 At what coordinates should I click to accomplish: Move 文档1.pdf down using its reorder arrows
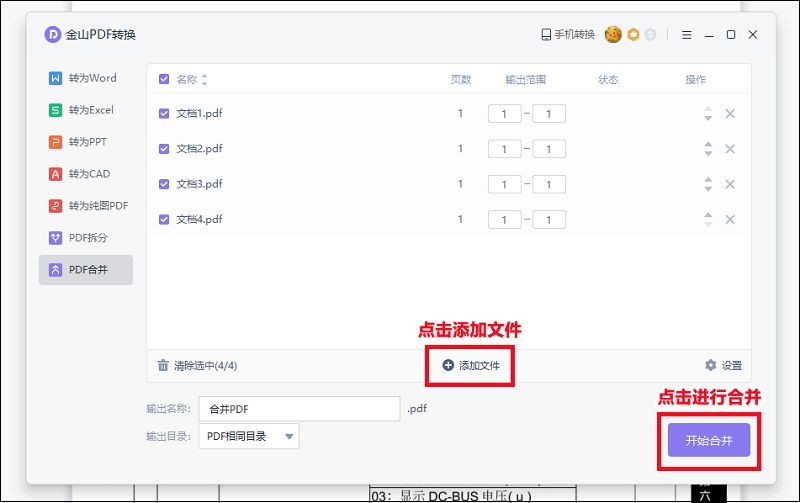(x=708, y=117)
